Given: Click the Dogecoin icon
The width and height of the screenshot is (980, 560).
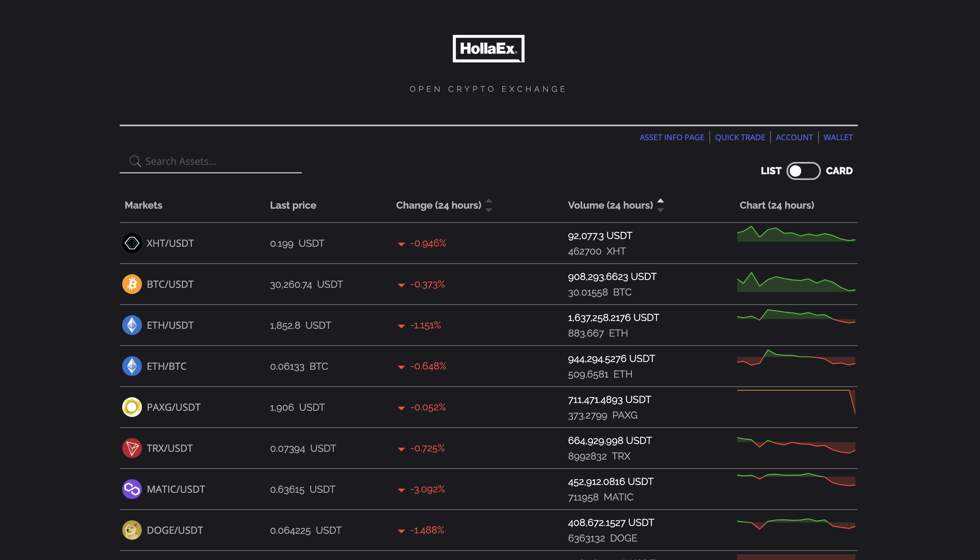Looking at the screenshot, I should coord(132,530).
